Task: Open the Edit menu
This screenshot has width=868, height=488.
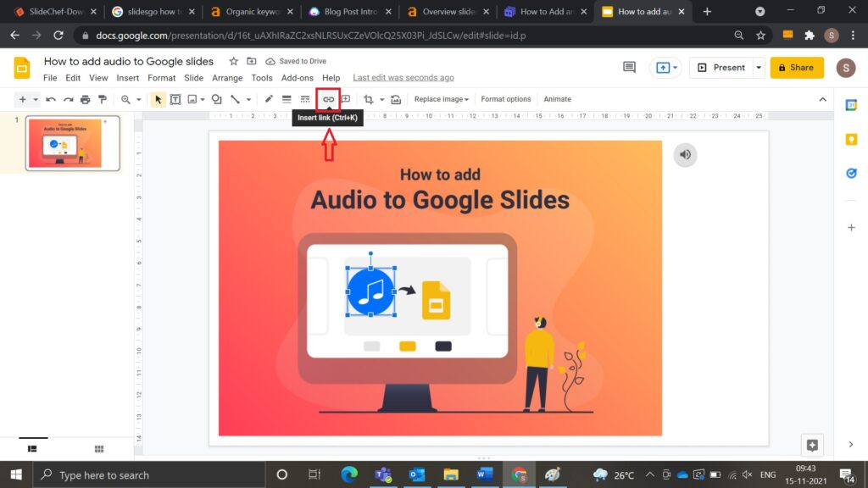Action: (73, 78)
